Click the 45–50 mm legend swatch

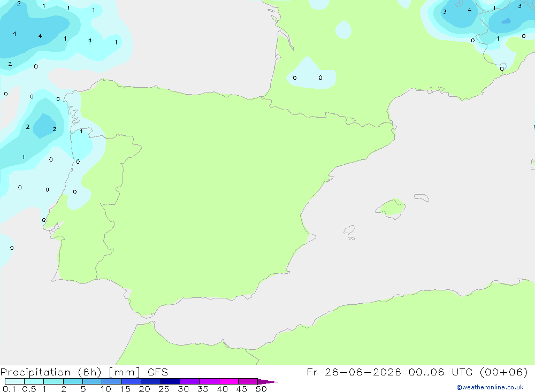[x=248, y=381]
